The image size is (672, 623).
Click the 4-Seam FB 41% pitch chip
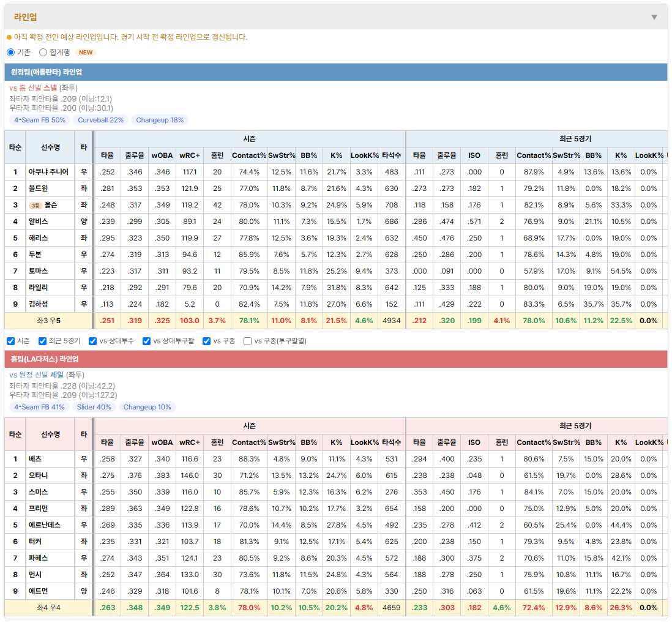(39, 407)
